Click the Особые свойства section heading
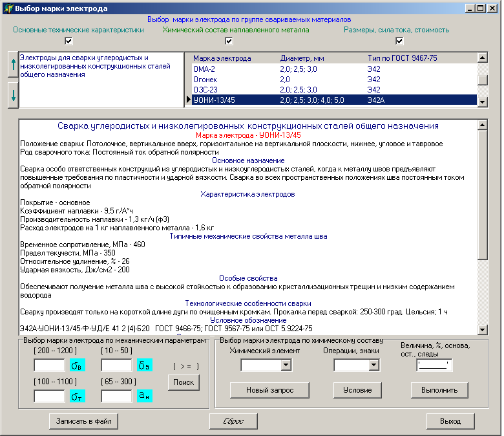This screenshot has width=504, height=436. click(x=248, y=278)
